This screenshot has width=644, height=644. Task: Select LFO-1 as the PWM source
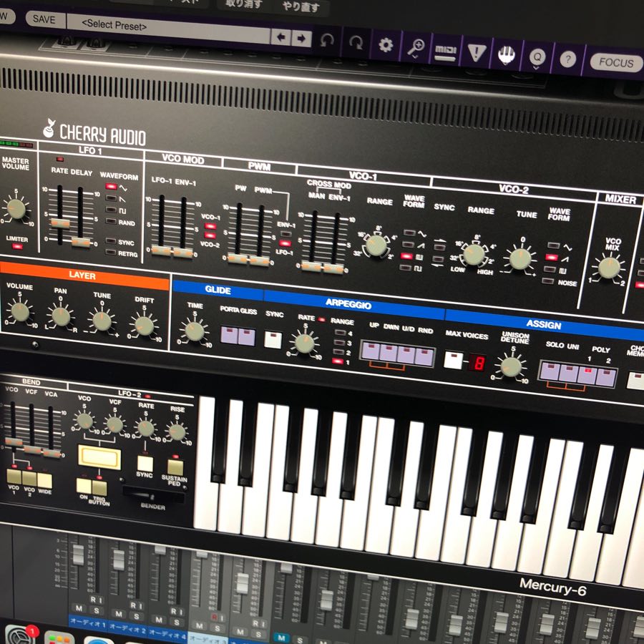tap(285, 243)
